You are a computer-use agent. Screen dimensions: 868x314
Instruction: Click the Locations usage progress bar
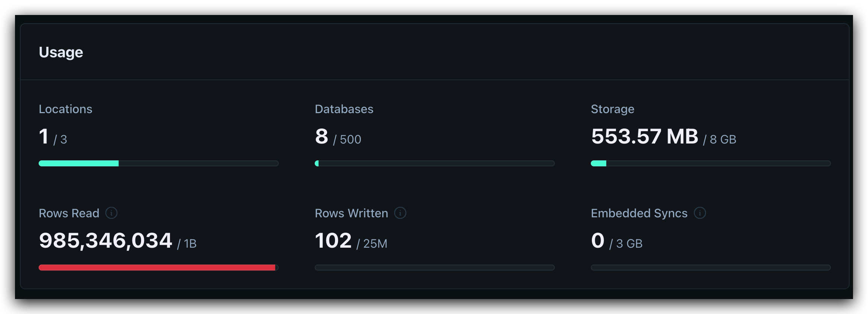tap(159, 163)
